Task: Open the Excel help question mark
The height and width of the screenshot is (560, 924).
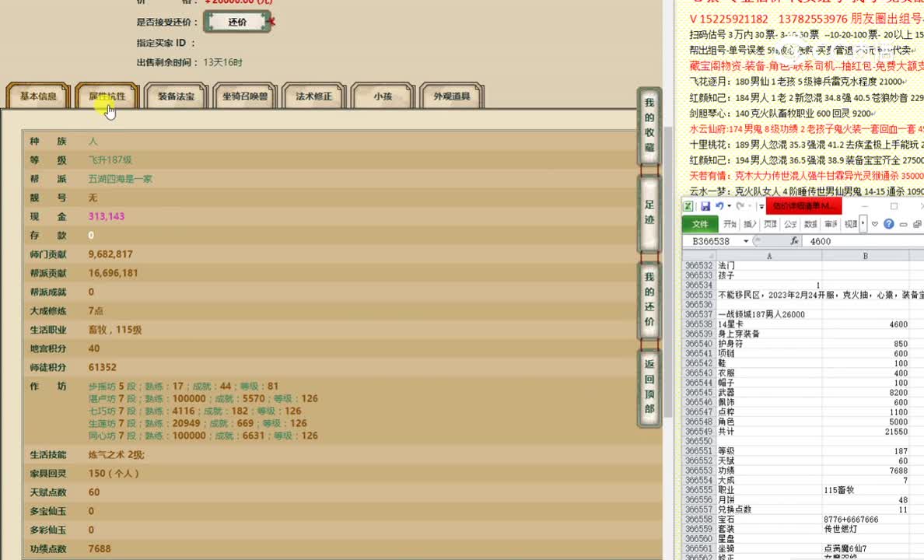Action: tap(889, 224)
